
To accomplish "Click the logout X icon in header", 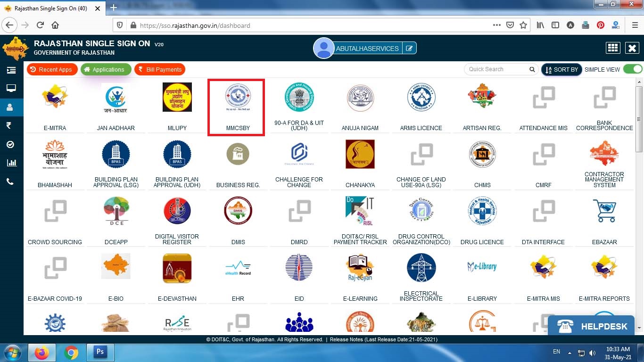I will tap(632, 48).
